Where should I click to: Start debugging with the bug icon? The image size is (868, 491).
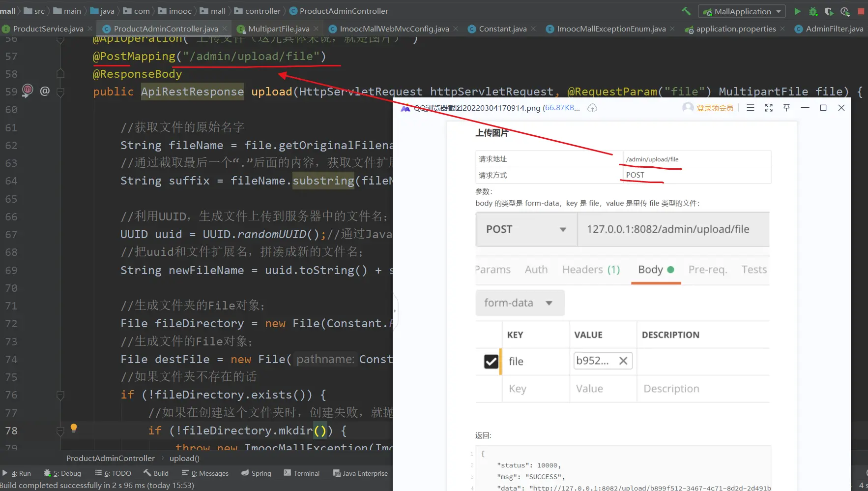click(813, 11)
